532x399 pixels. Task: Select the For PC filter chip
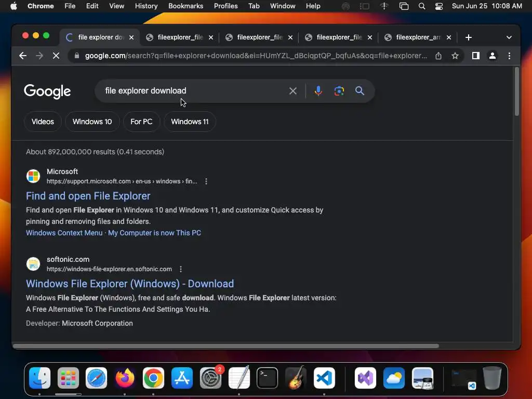tap(141, 122)
